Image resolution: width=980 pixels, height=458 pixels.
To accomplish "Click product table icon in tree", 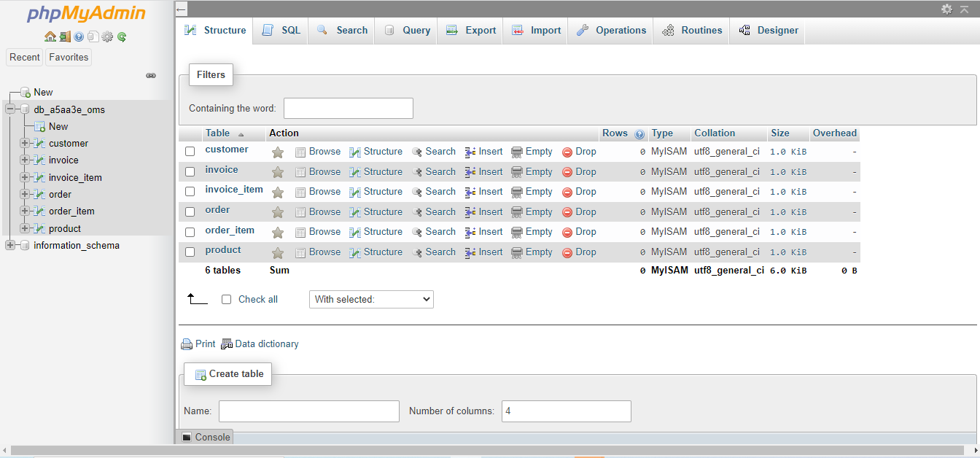I will coord(40,229).
